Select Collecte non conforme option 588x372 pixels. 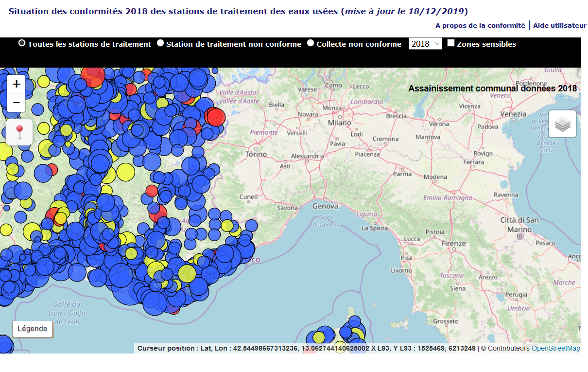tap(311, 43)
